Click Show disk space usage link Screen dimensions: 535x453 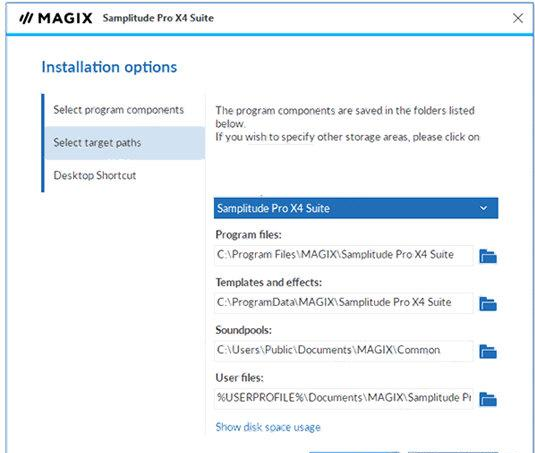[x=268, y=427]
